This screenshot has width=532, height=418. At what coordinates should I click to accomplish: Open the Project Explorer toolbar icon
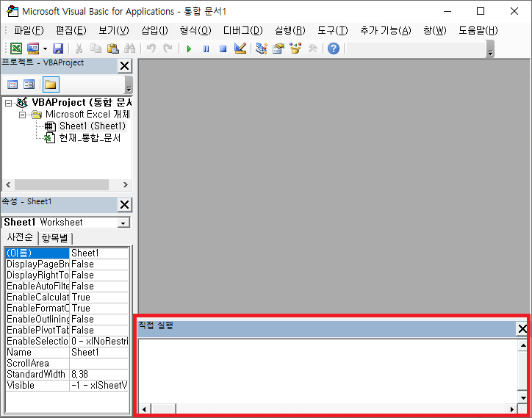click(x=262, y=48)
